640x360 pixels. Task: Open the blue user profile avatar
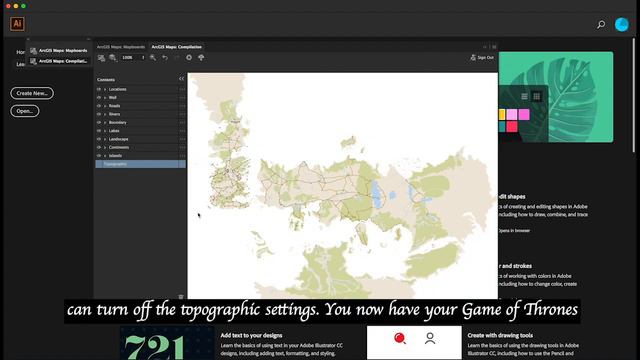[622, 24]
